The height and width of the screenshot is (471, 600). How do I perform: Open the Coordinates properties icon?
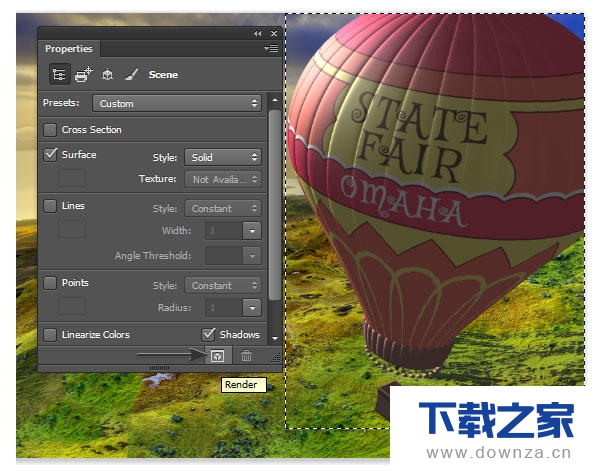click(84, 74)
